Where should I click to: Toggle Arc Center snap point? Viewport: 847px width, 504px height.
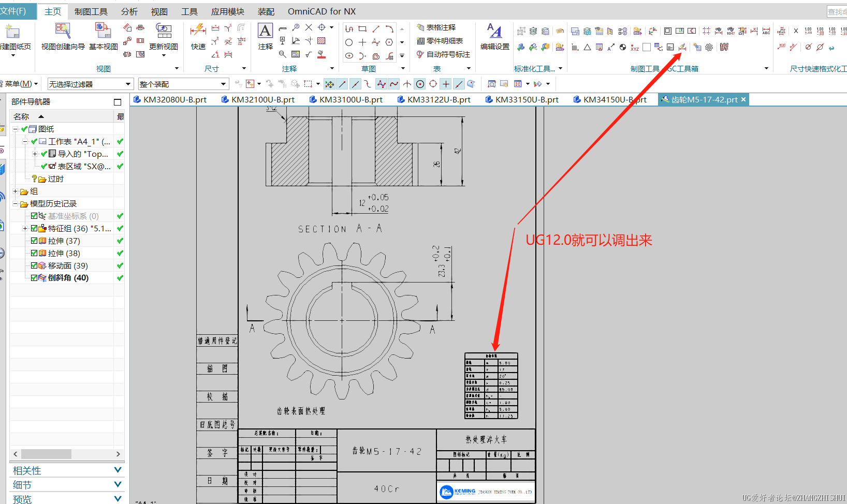[420, 84]
